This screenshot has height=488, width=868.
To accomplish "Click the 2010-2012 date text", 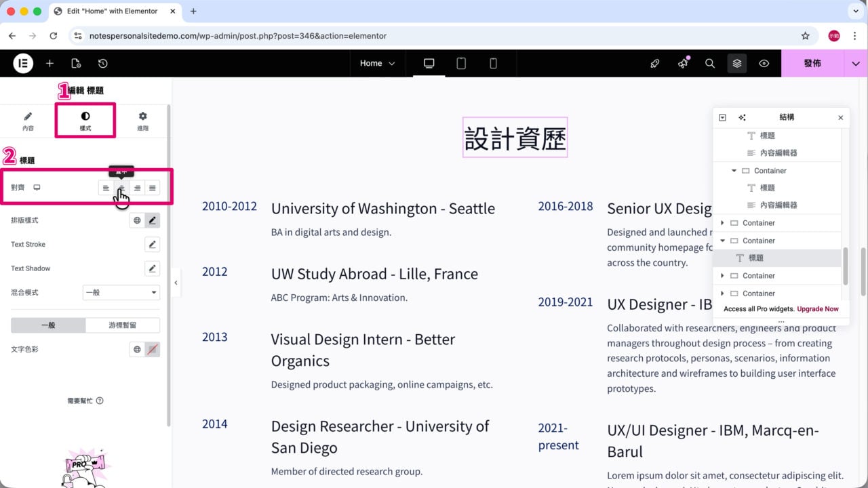I will [x=229, y=206].
